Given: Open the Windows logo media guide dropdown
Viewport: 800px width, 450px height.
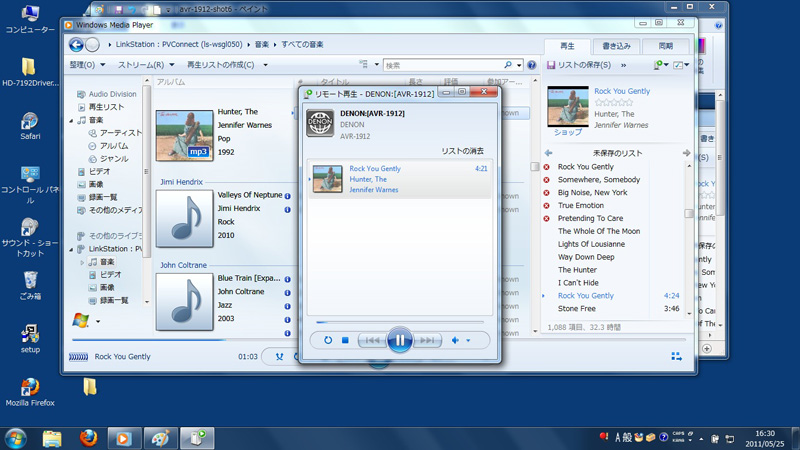Looking at the screenshot, I should tap(97, 321).
